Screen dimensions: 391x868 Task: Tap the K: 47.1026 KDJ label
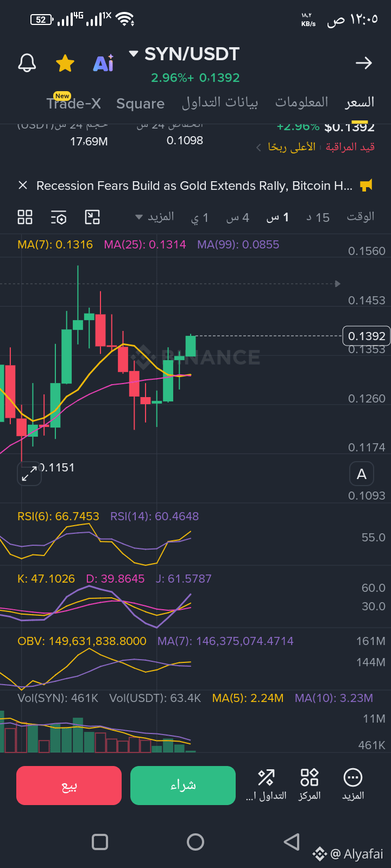coord(46,579)
